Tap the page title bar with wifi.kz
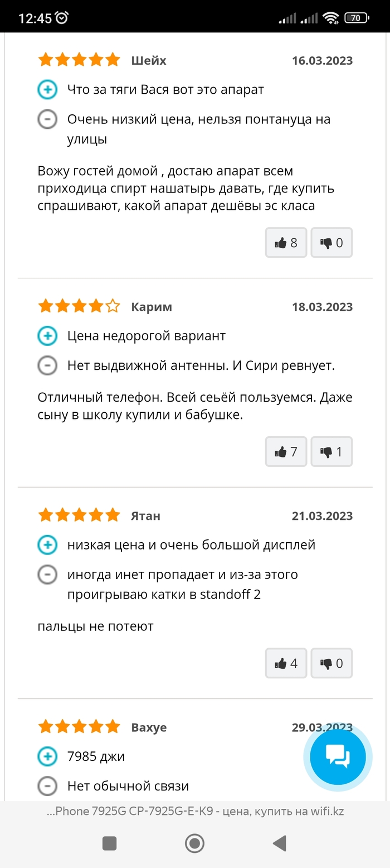Image resolution: width=390 pixels, height=868 pixels. 195,812
